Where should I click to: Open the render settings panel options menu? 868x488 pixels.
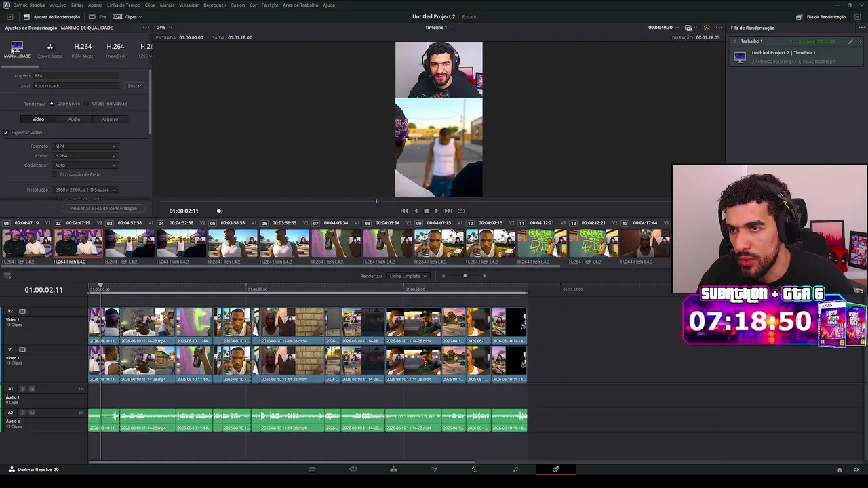pos(146,28)
